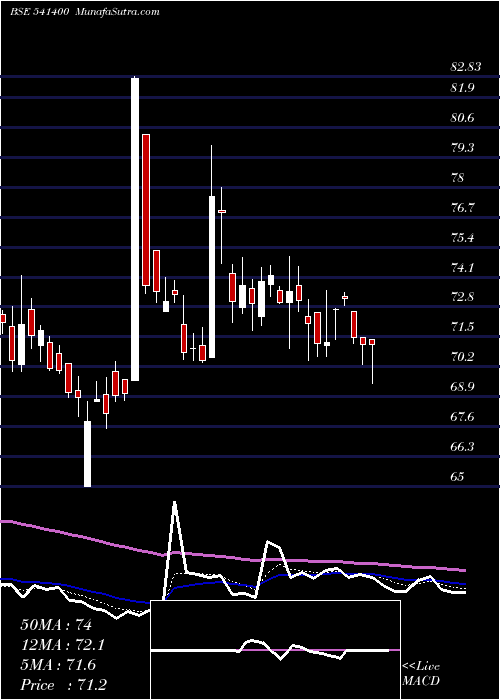The image size is (500, 700).
Task: Click the 70.2 price axis label
Action: pyautogui.click(x=462, y=357)
